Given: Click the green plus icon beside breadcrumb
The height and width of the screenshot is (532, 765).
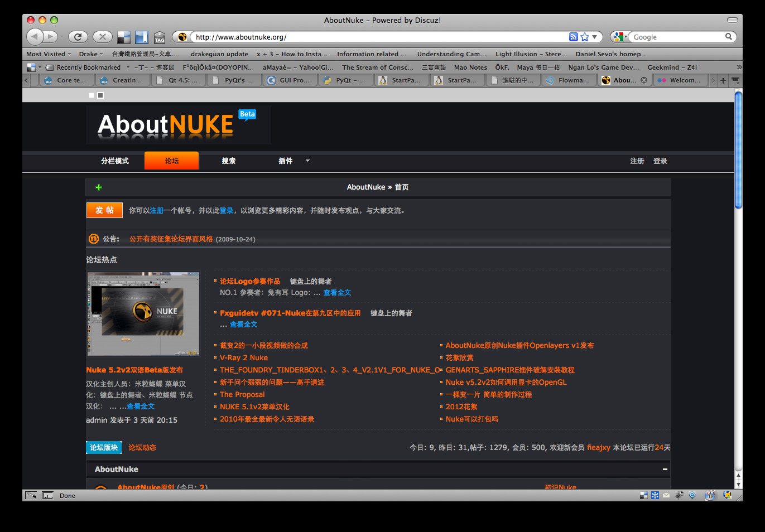Looking at the screenshot, I should pos(99,187).
